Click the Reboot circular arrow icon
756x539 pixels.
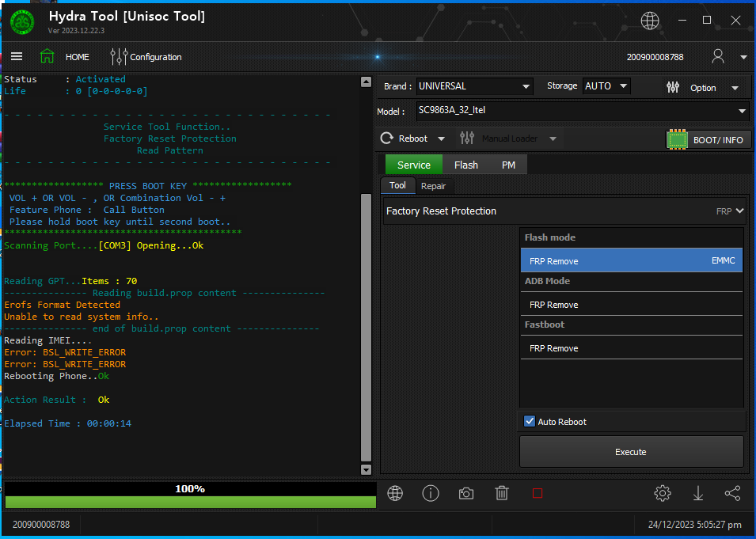386,139
